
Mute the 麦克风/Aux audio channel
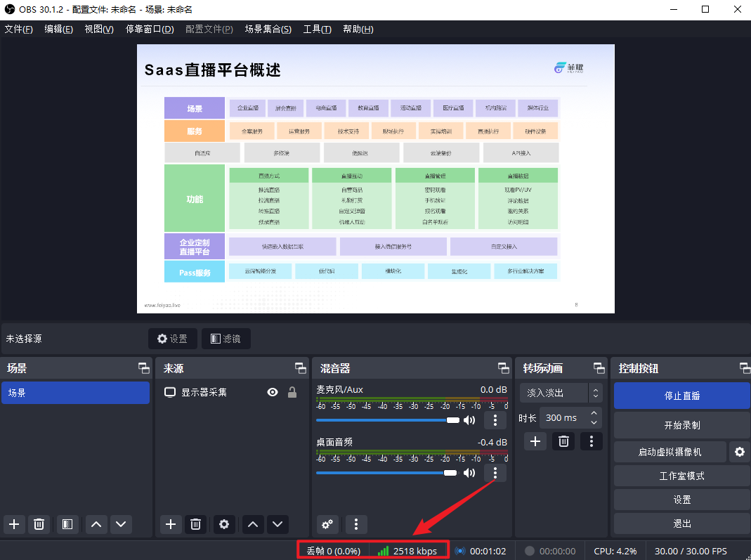tap(469, 420)
